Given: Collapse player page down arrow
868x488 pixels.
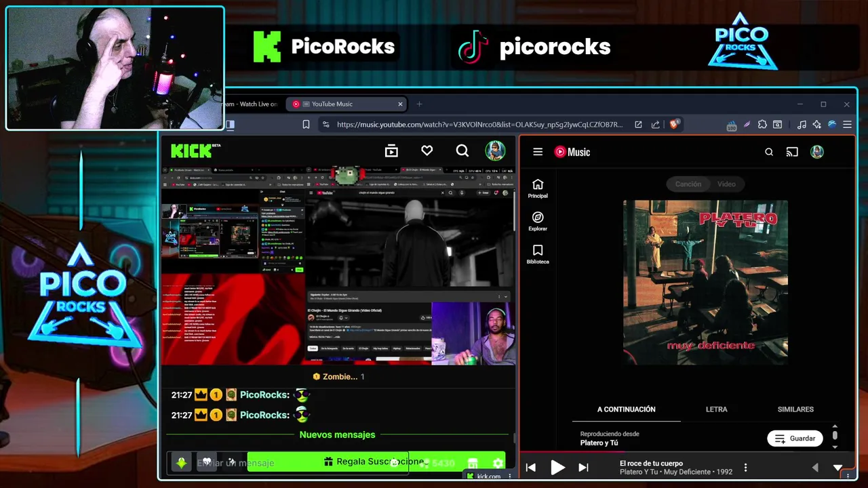Looking at the screenshot, I should (x=837, y=467).
